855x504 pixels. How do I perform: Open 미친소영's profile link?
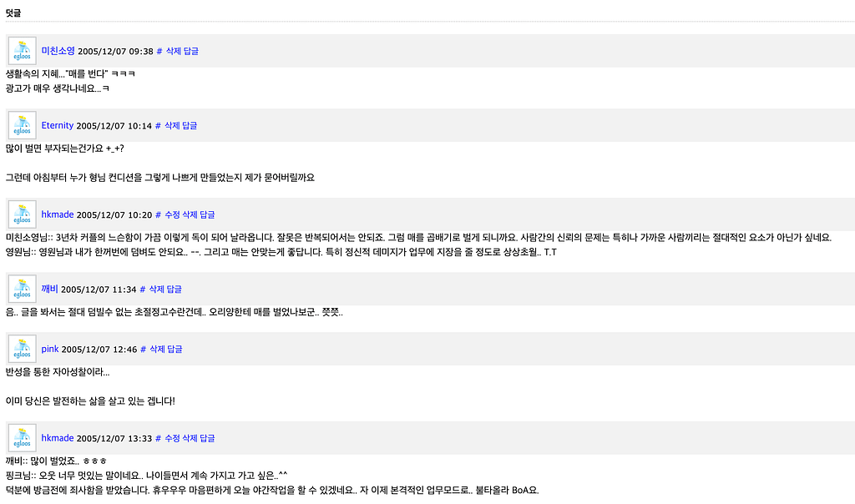[58, 51]
